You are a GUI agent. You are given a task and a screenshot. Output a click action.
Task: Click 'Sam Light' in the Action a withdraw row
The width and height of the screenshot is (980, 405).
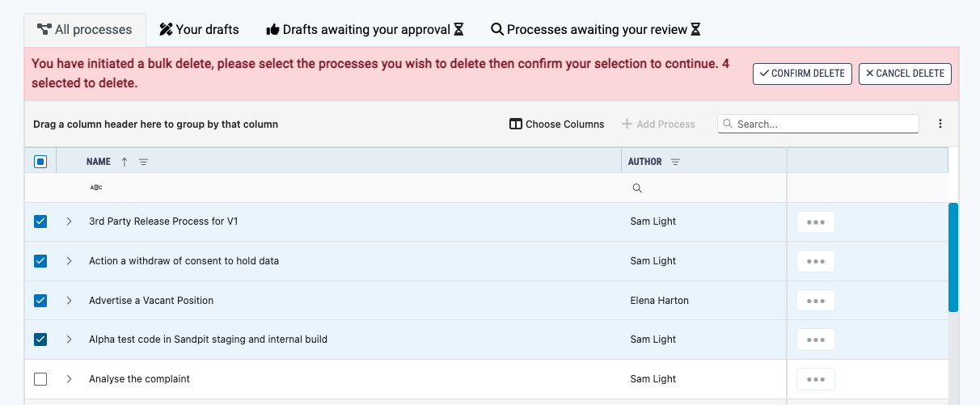pyautogui.click(x=653, y=261)
